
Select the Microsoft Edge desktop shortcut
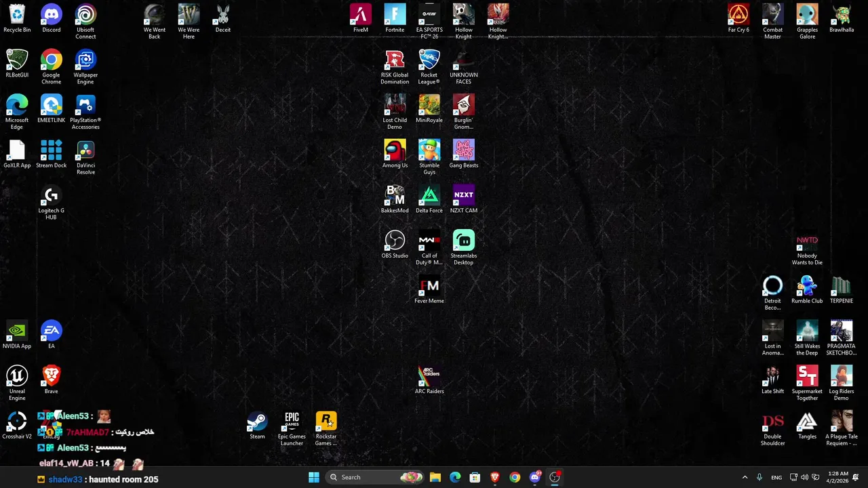click(17, 113)
